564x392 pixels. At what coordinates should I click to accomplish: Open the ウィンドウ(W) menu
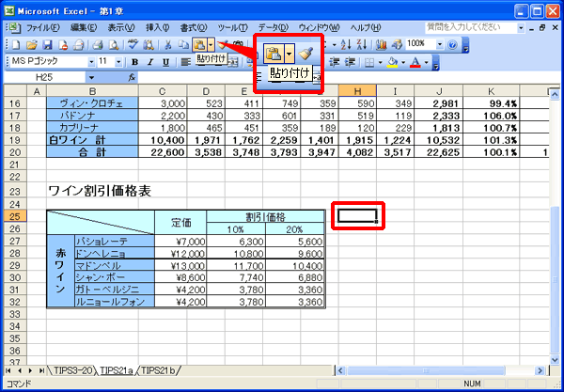(319, 27)
